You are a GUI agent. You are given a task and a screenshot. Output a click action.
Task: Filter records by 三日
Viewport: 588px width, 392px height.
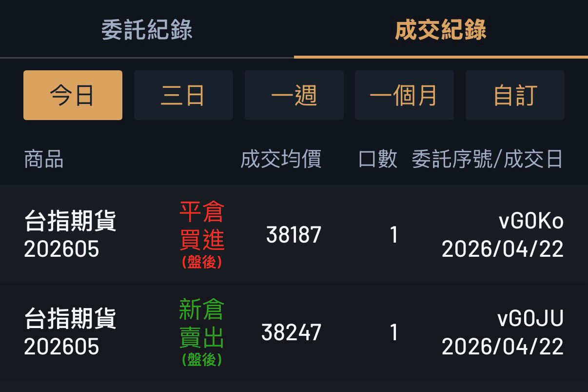[183, 95]
